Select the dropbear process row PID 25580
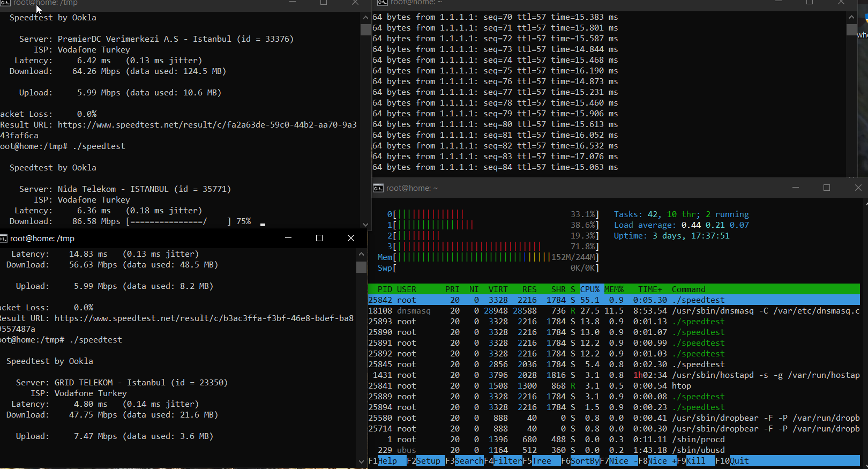868x469 pixels. 614,418
